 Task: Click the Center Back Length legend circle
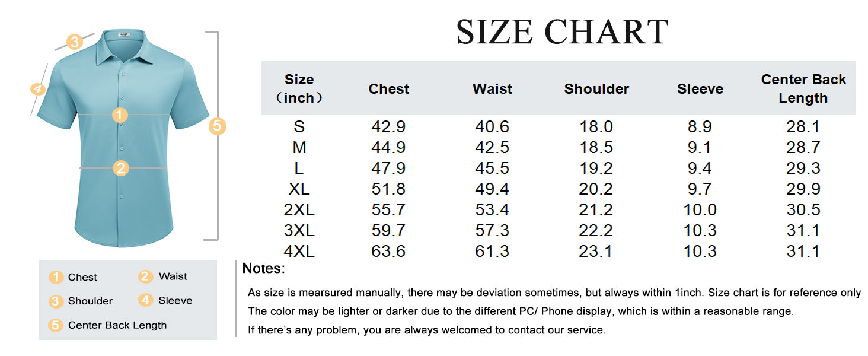coord(56,325)
